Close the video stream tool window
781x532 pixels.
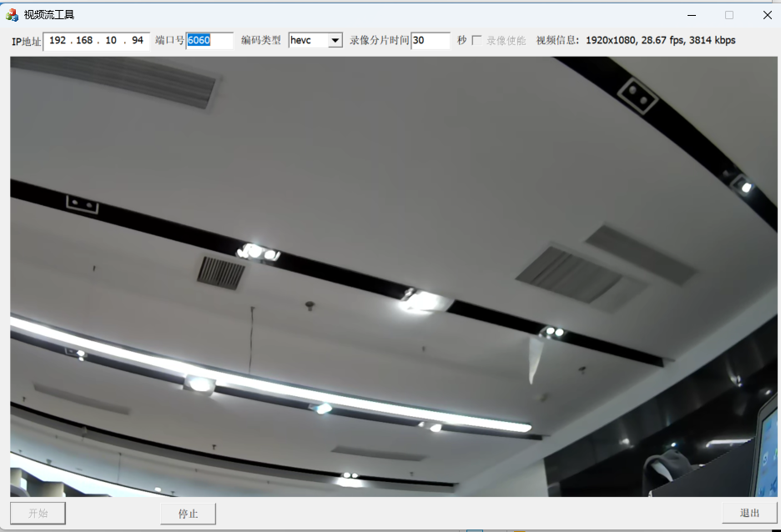pyautogui.click(x=767, y=14)
